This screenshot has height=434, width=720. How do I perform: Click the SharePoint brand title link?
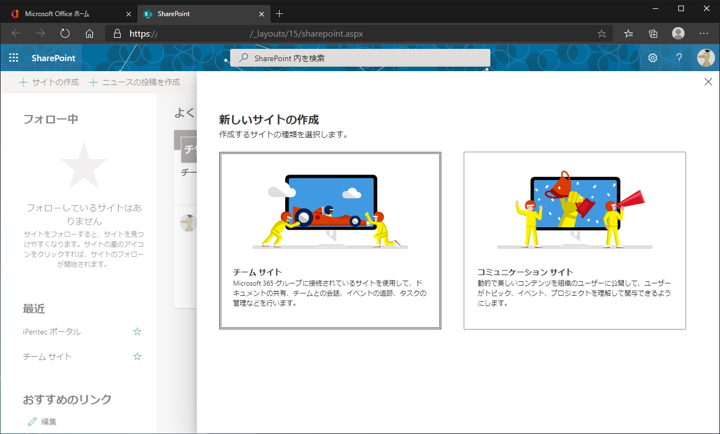point(53,58)
